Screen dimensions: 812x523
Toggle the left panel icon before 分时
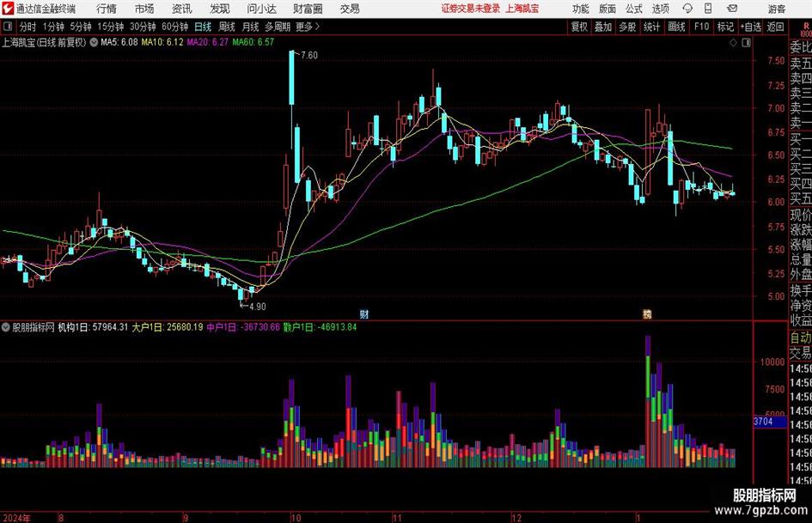pos(8,27)
